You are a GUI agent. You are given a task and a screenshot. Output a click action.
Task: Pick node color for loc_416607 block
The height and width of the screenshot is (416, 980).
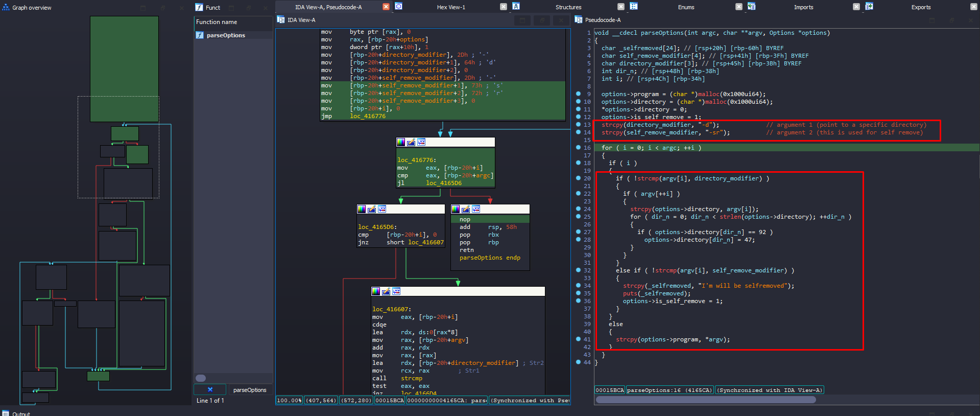pyautogui.click(x=376, y=291)
